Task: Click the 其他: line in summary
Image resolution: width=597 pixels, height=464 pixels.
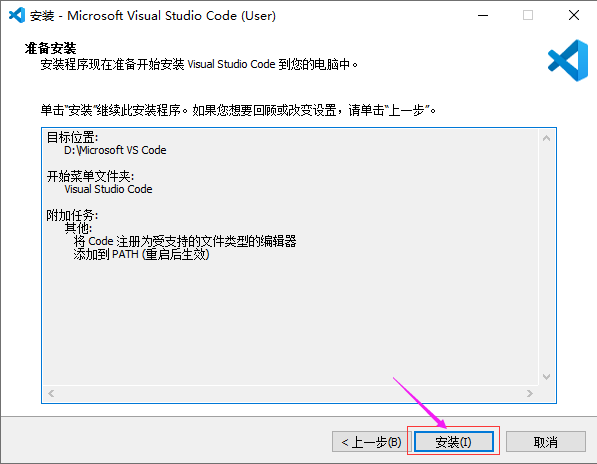Action: coord(78,228)
